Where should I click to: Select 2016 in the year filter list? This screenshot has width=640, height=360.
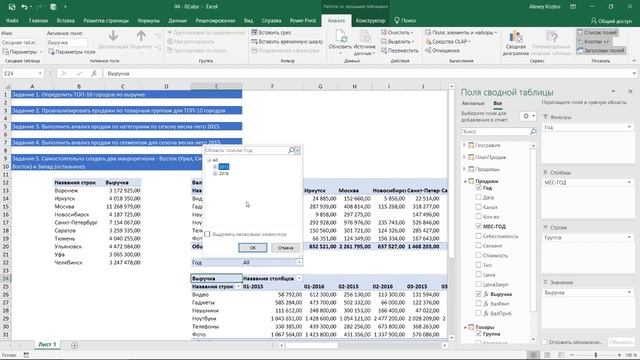[224, 173]
